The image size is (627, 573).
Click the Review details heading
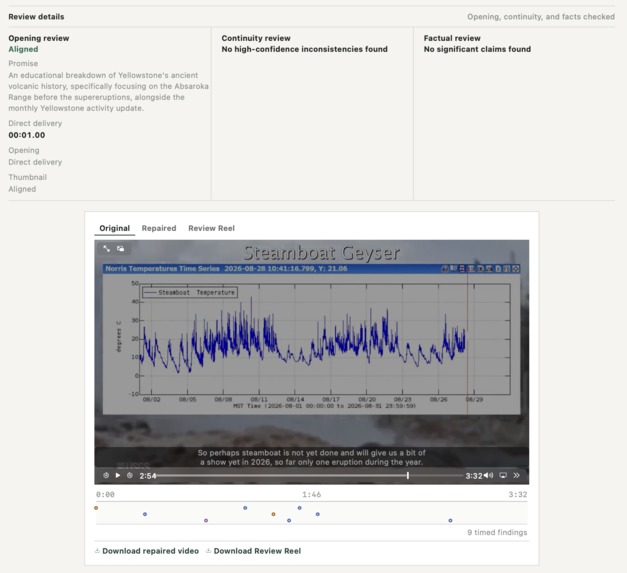tap(36, 17)
